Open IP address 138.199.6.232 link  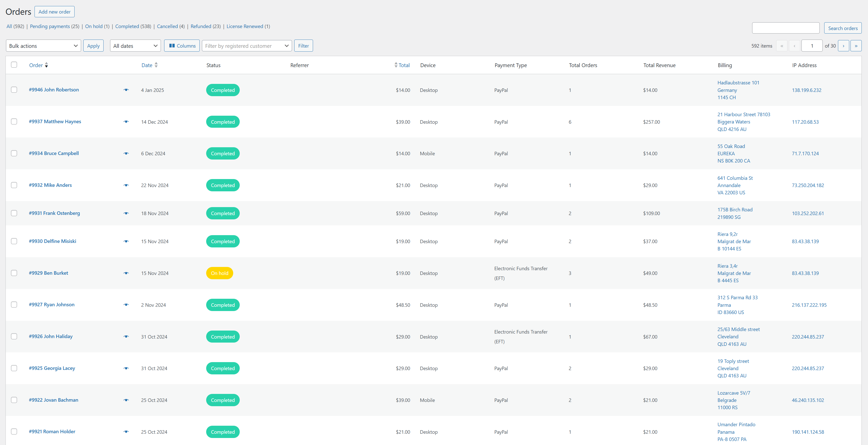(x=806, y=90)
